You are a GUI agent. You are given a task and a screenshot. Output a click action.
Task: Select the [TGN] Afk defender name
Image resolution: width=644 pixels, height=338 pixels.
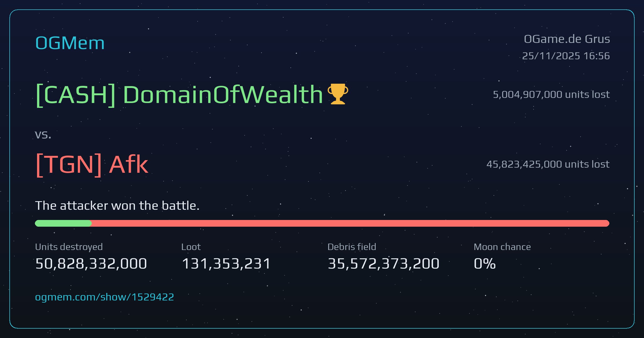pos(92,164)
